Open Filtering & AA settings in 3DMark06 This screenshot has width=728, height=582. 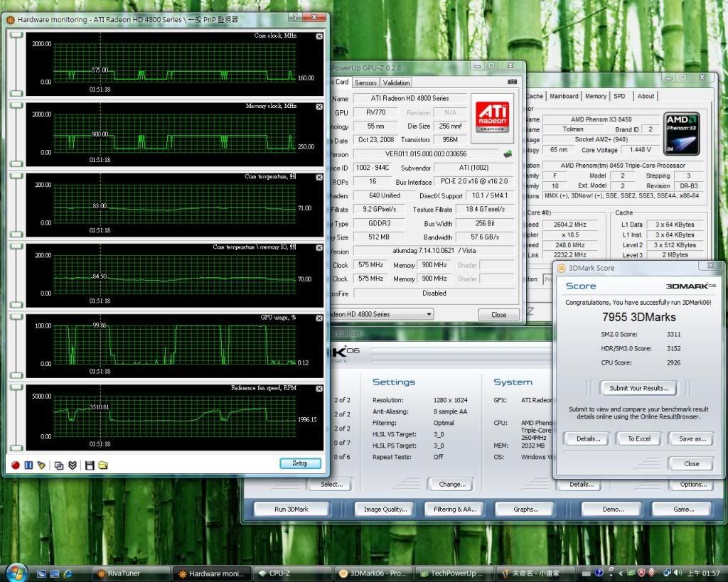point(455,509)
